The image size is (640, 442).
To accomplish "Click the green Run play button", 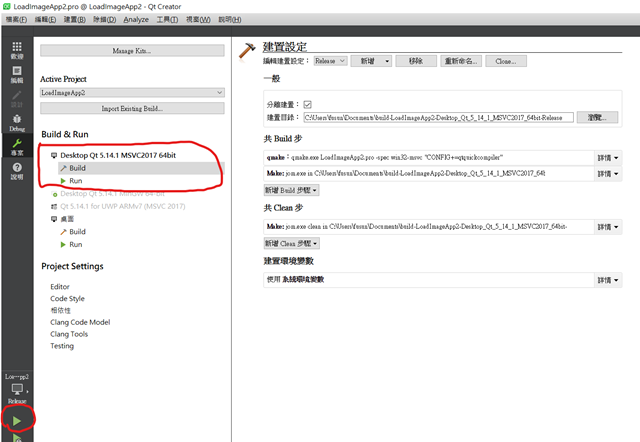I will tap(17, 421).
